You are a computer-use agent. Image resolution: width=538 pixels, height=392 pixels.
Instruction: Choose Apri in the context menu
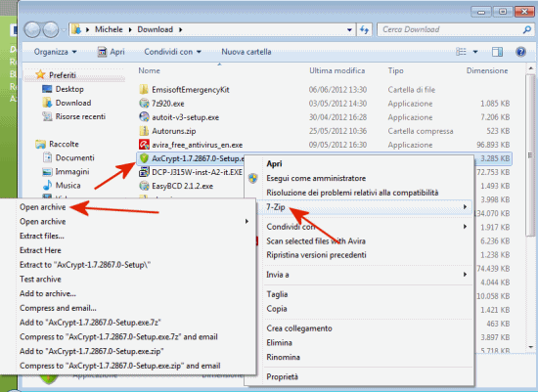(x=274, y=164)
